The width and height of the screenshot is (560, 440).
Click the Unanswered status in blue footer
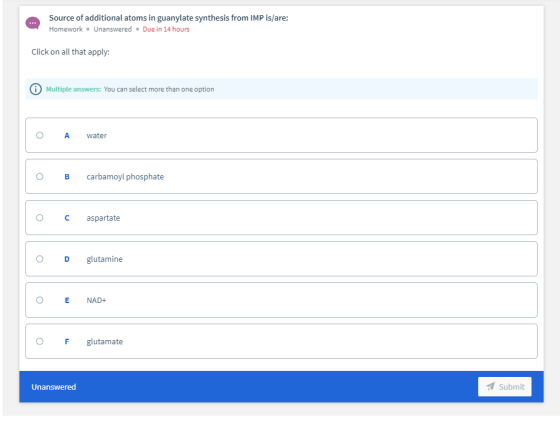click(x=54, y=387)
